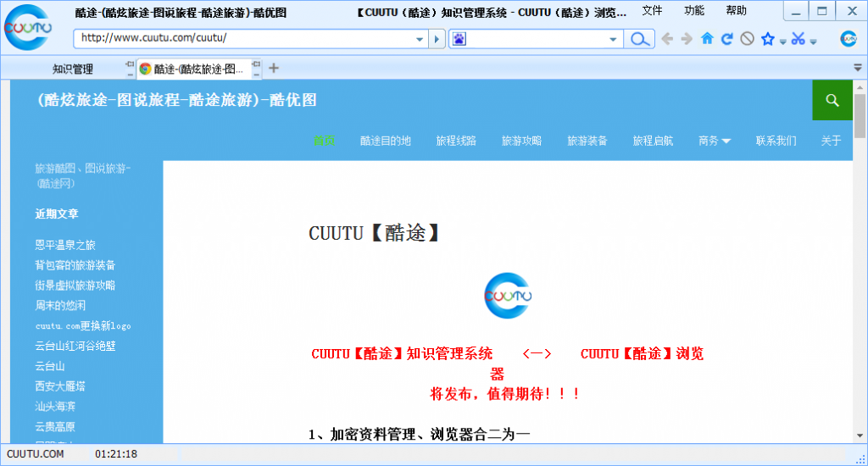This screenshot has width=868, height=466.
Task: Open the address bar history dropdown
Action: point(419,39)
